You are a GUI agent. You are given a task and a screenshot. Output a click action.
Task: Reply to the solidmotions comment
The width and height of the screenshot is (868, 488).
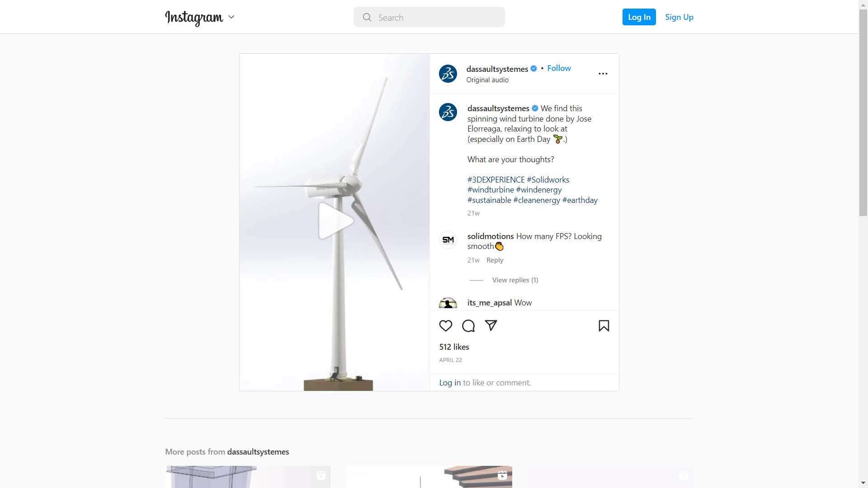coord(495,260)
